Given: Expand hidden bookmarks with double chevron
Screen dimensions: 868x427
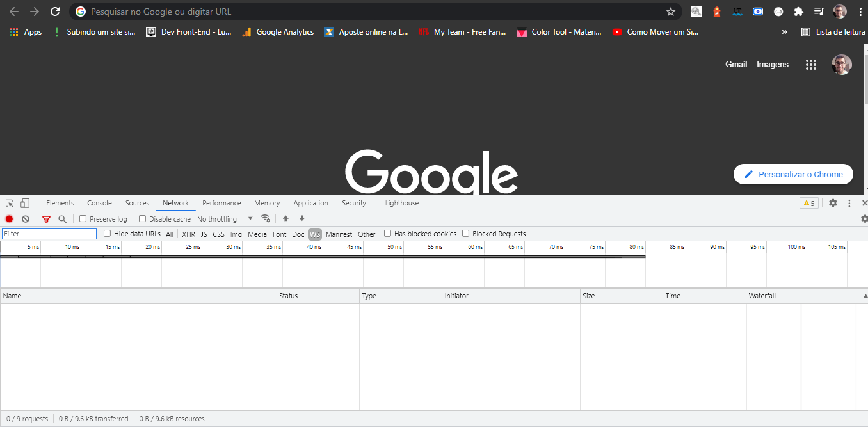Looking at the screenshot, I should [x=784, y=32].
